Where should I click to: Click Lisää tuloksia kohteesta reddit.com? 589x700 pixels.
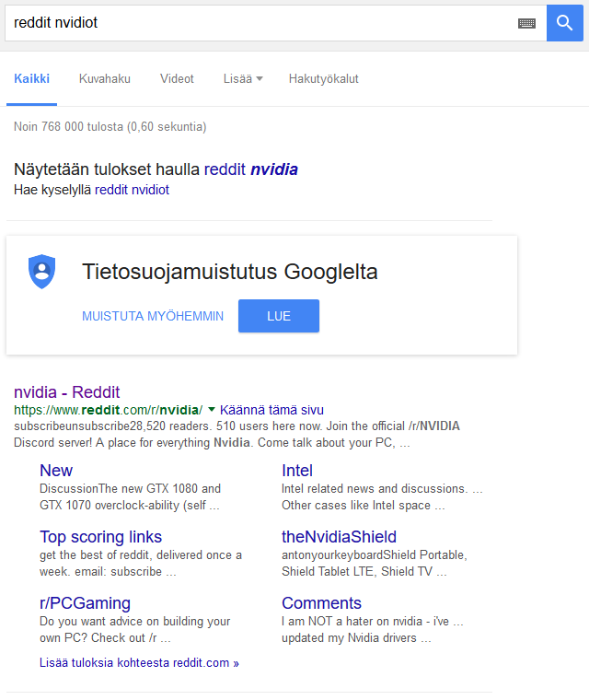click(x=139, y=662)
